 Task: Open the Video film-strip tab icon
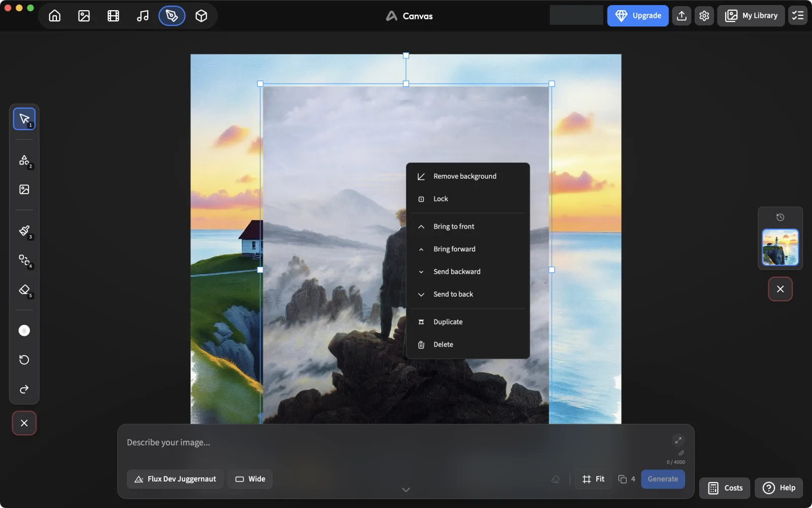coord(113,16)
